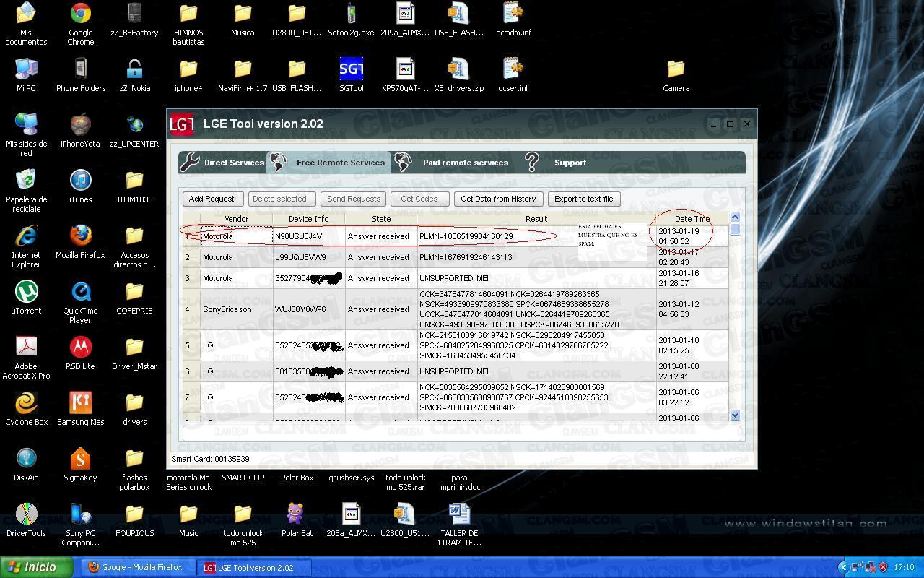Open the HIMNOS bautistas folder icon
Screen dimensions: 924x578
tap(188, 23)
